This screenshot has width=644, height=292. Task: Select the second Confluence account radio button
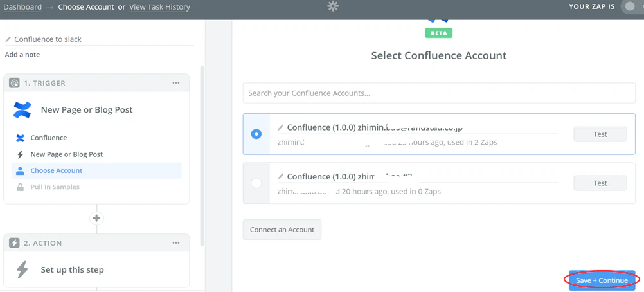click(x=256, y=183)
